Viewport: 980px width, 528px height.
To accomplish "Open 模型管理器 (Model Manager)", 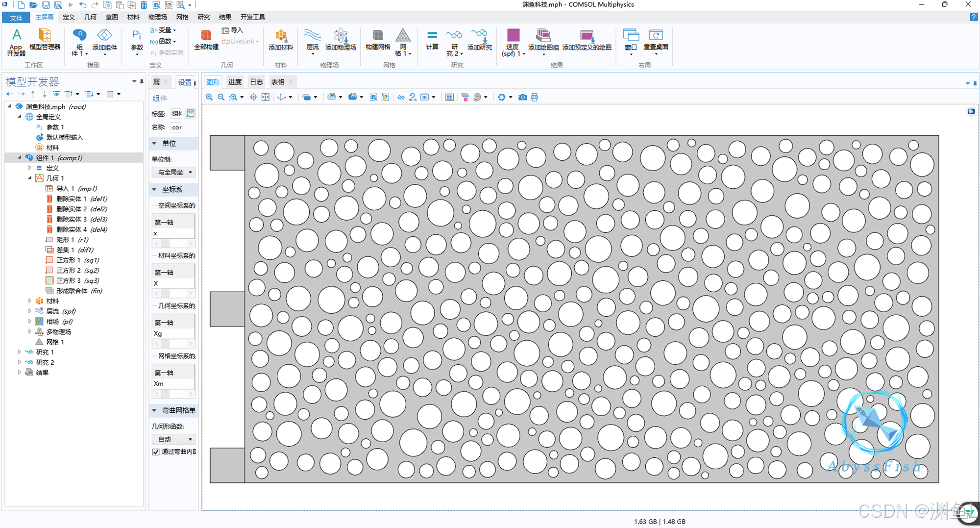I will 45,39.
